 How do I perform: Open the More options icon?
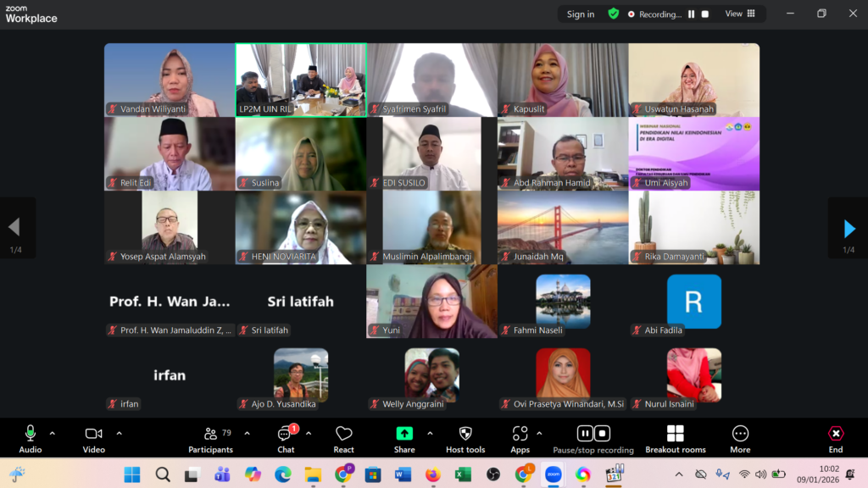point(740,434)
